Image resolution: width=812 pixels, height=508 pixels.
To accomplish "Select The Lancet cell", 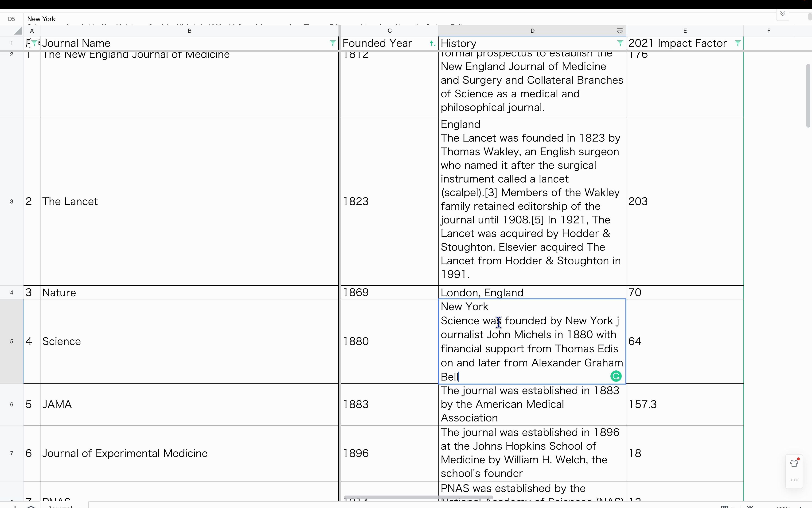I will point(190,202).
